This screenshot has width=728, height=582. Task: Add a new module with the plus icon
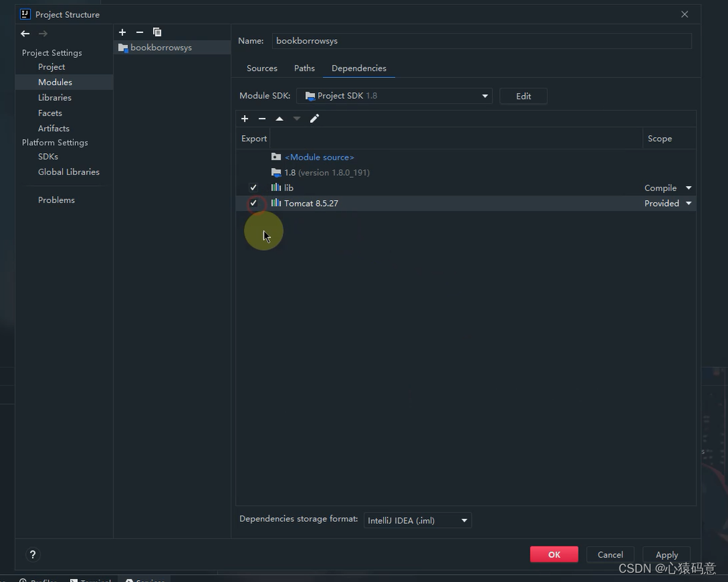tap(122, 32)
